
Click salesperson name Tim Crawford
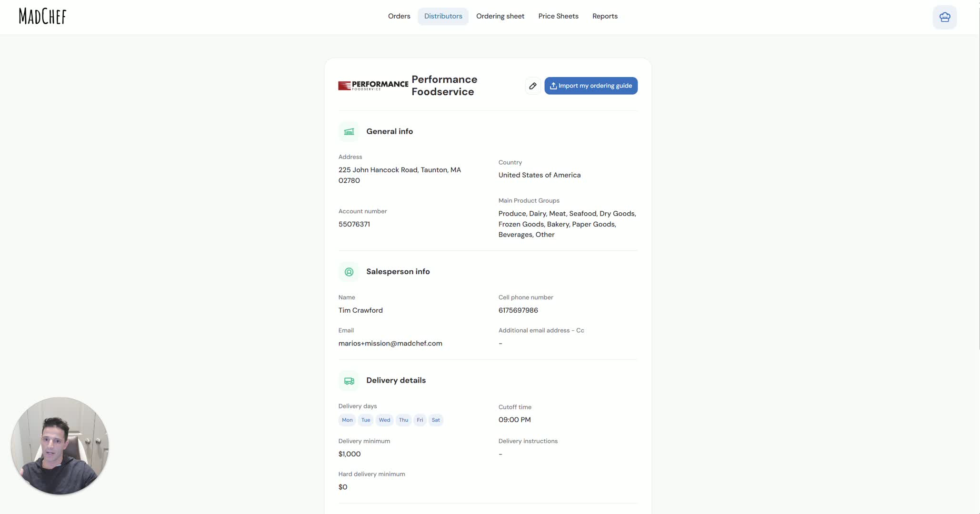point(360,310)
